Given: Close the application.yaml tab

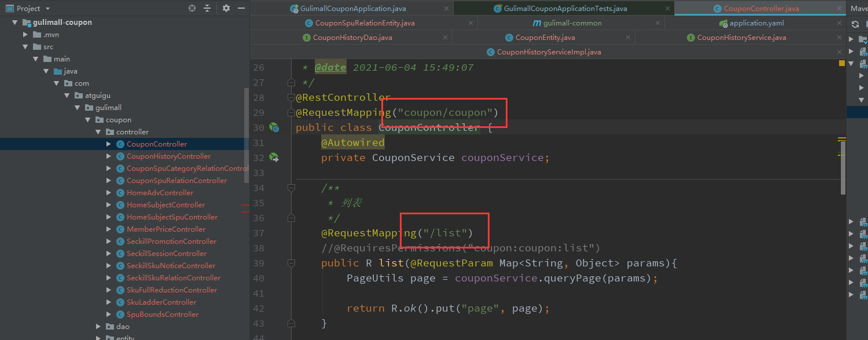Looking at the screenshot, I should click(840, 23).
